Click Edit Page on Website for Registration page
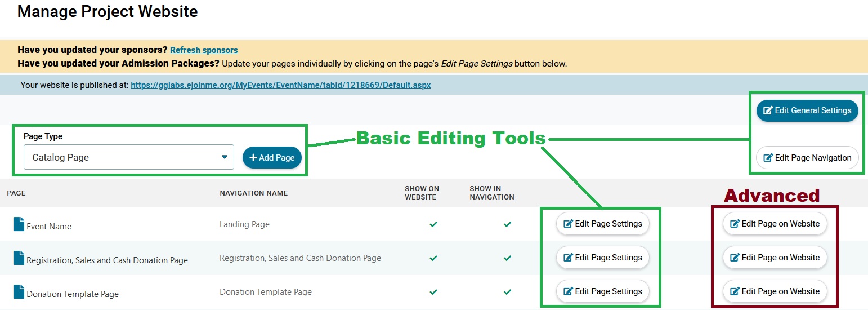868x310 pixels. click(775, 258)
